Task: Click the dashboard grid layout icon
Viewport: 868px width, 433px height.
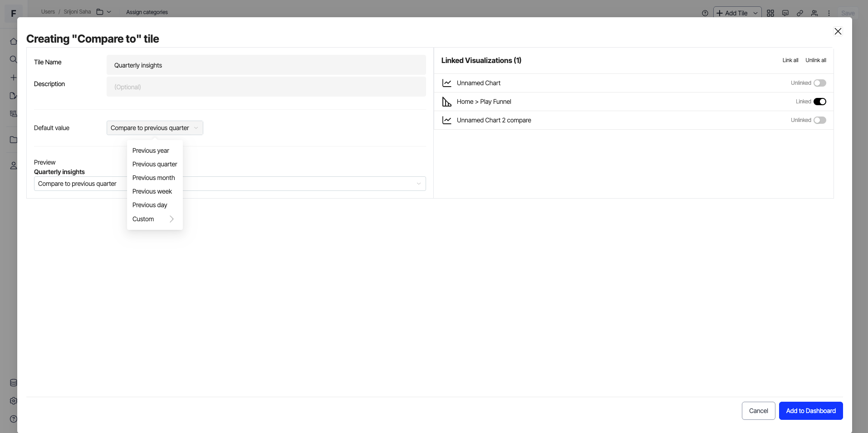Action: [770, 13]
